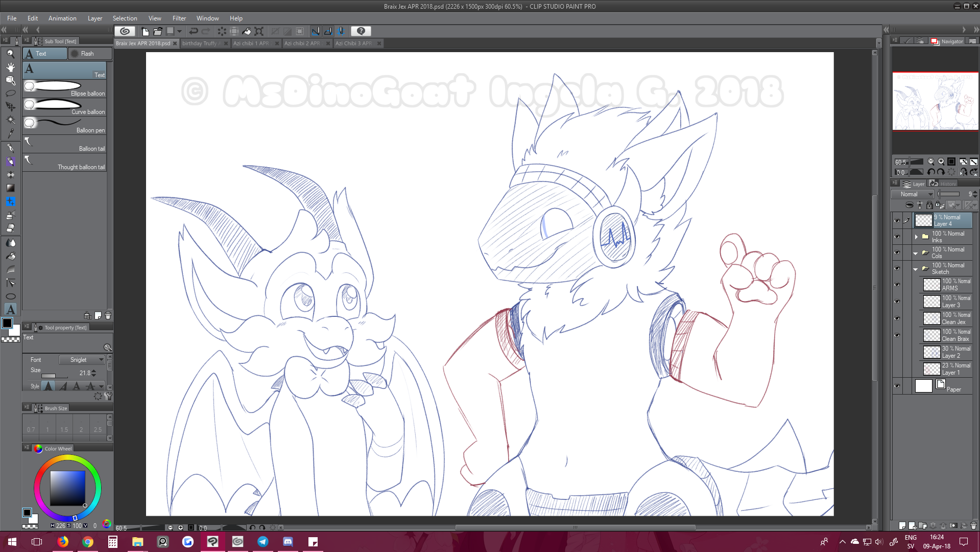Select the Gradient tool
The image size is (980, 552).
click(x=10, y=188)
